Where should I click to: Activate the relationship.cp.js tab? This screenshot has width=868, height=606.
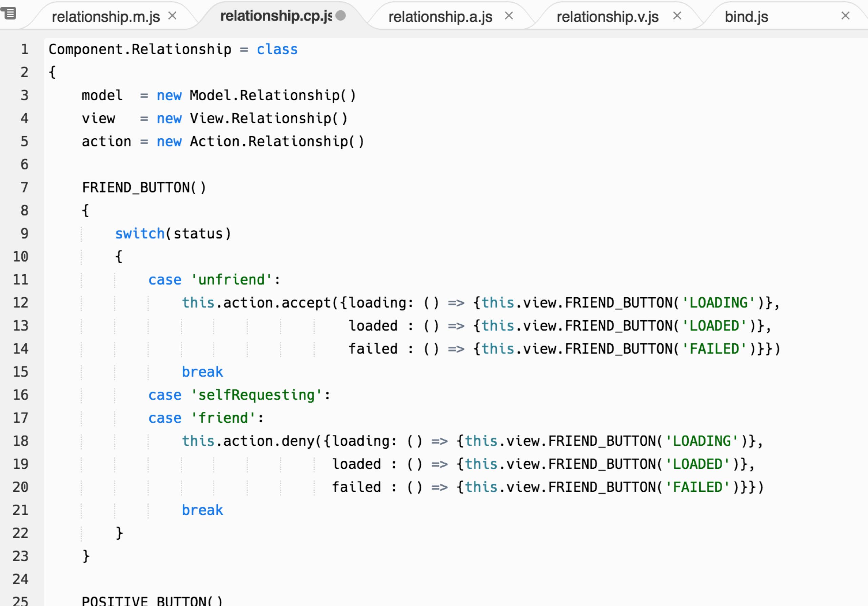pos(276,16)
